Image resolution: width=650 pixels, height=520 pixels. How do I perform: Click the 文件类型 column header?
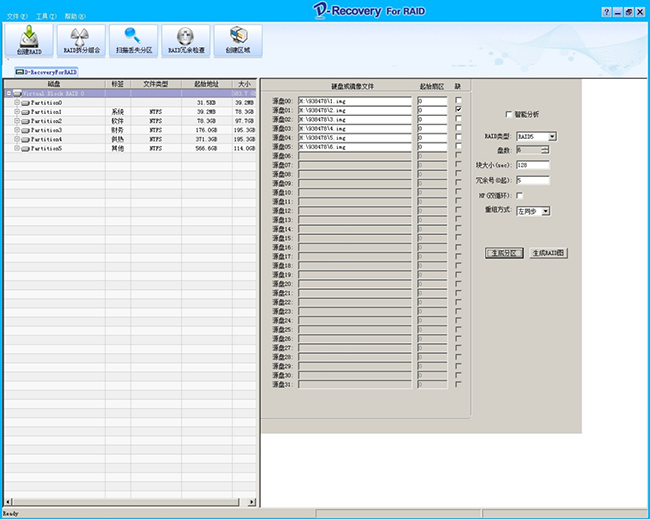click(156, 84)
